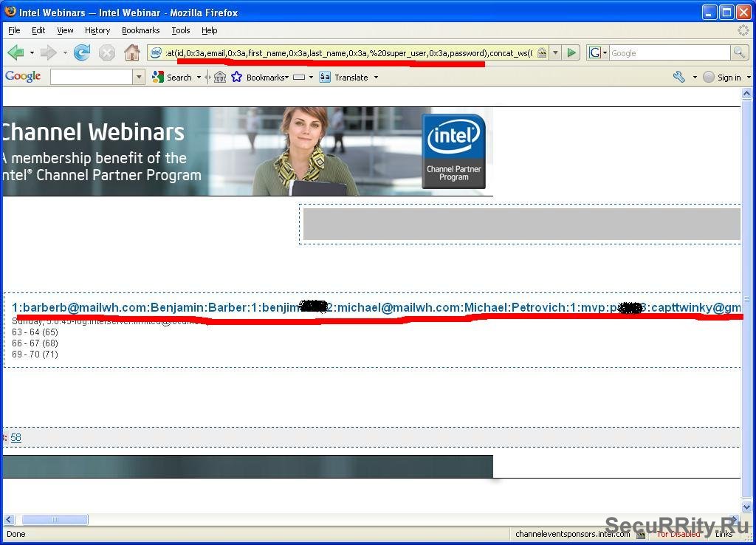Open the View menu
This screenshot has width=756, height=545.
click(65, 30)
